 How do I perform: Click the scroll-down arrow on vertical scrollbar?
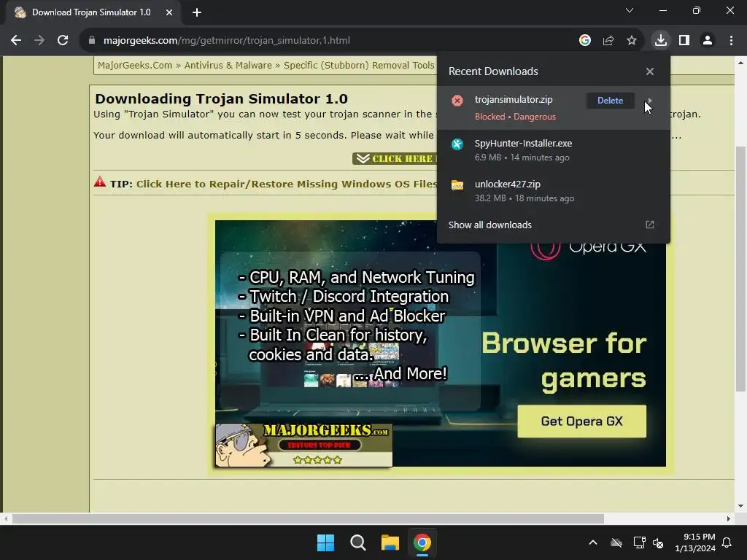tap(740, 506)
